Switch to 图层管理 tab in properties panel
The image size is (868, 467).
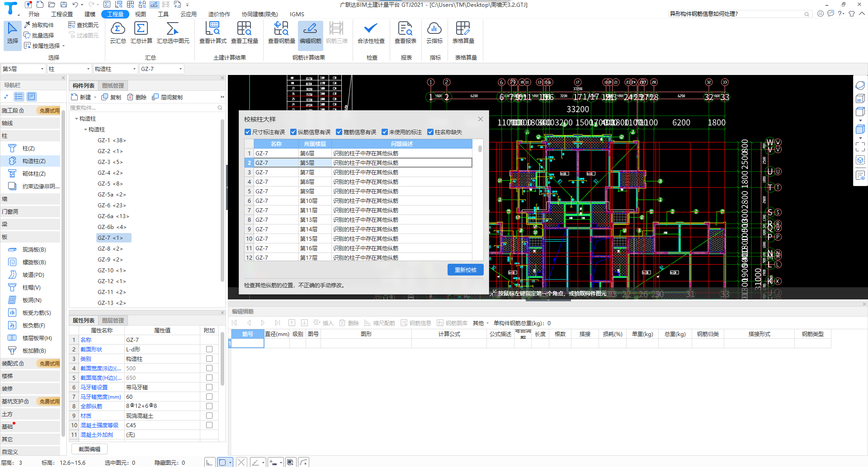(113, 321)
